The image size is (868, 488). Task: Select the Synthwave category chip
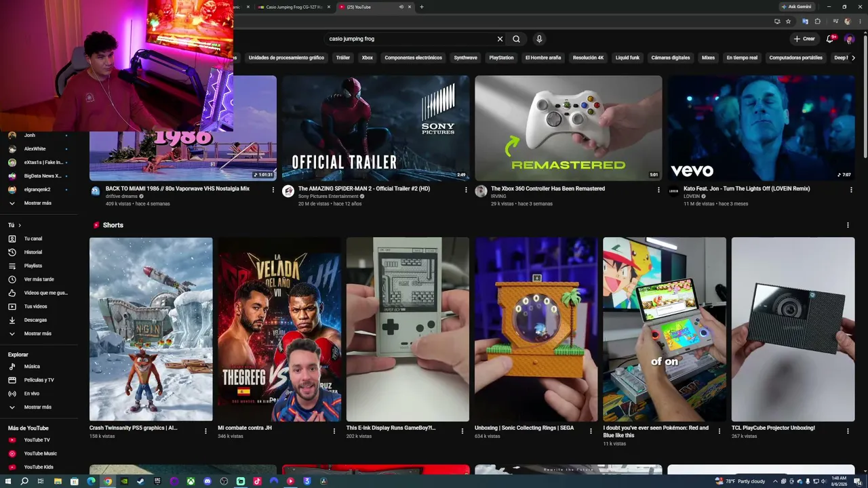point(465,58)
